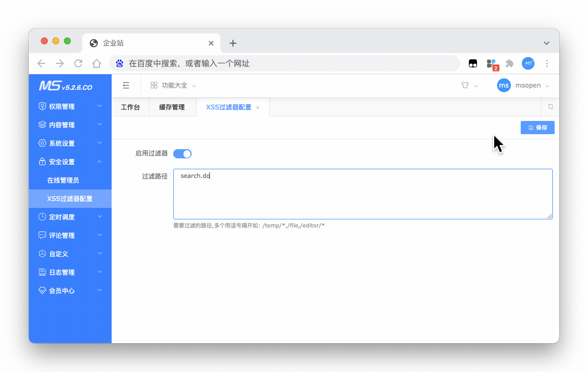Open the browser three-dot menu
Viewport: 588px width, 372px height.
pyautogui.click(x=547, y=63)
